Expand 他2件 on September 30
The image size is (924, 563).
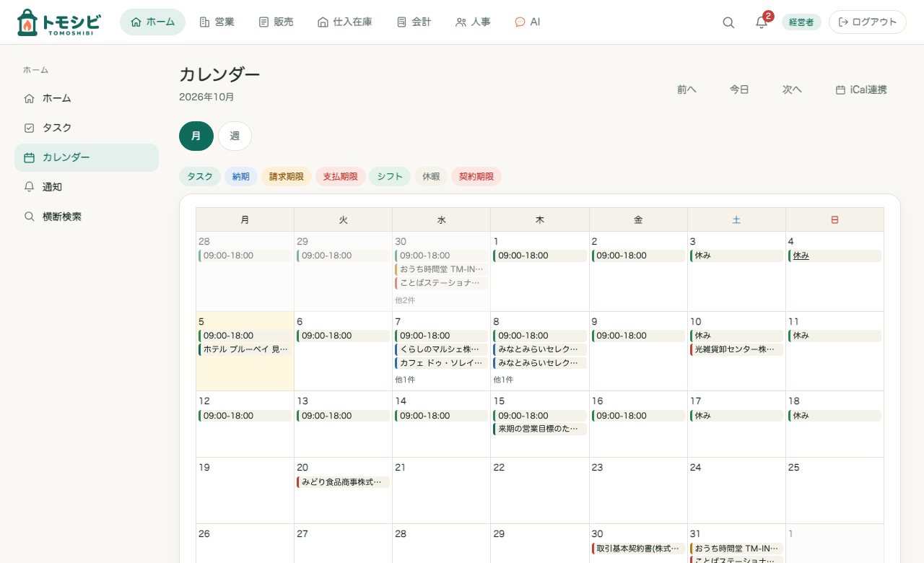405,300
